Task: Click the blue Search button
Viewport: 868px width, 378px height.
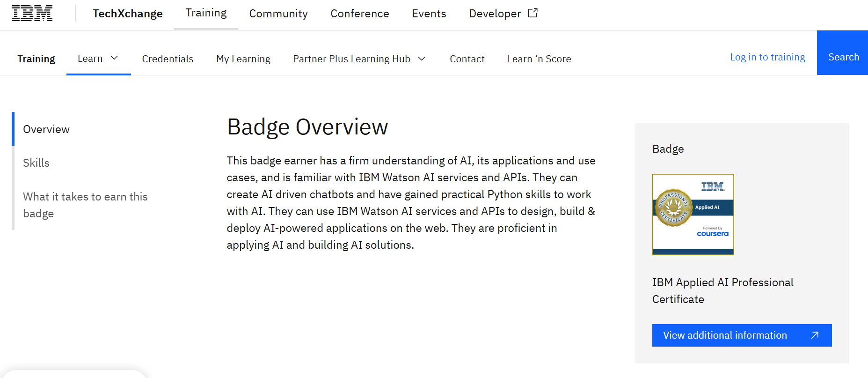Action: 843,52
